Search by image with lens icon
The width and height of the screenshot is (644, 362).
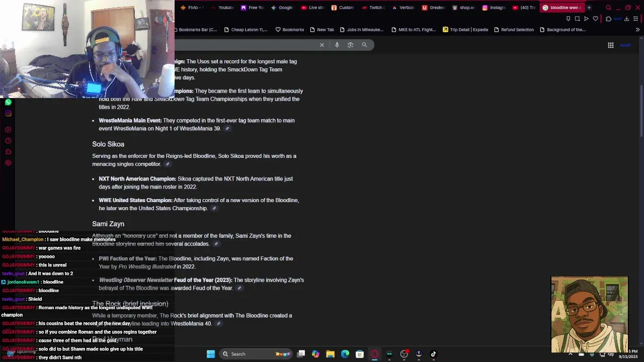pos(351,45)
